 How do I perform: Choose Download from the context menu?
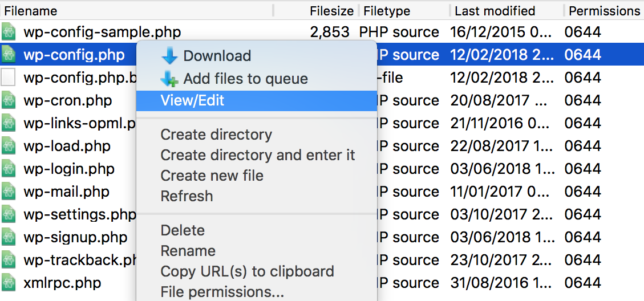(x=257, y=56)
